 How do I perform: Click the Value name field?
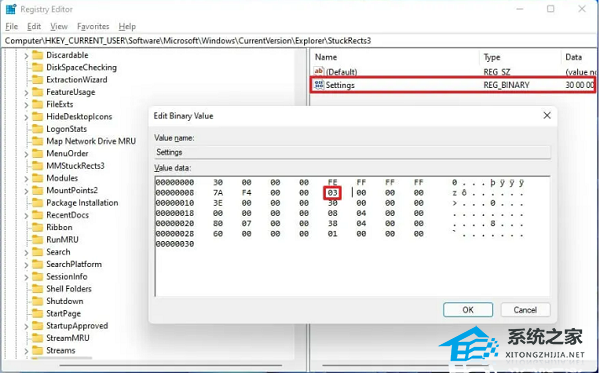coord(352,152)
